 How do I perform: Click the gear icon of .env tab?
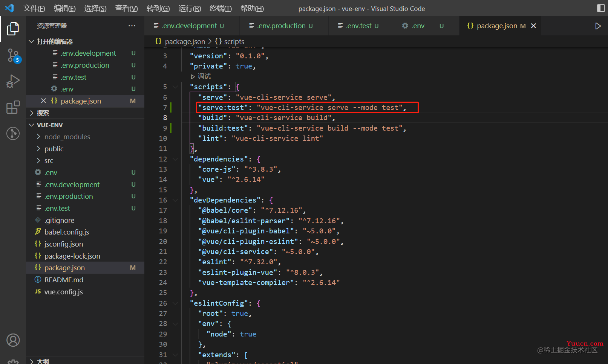click(x=405, y=26)
